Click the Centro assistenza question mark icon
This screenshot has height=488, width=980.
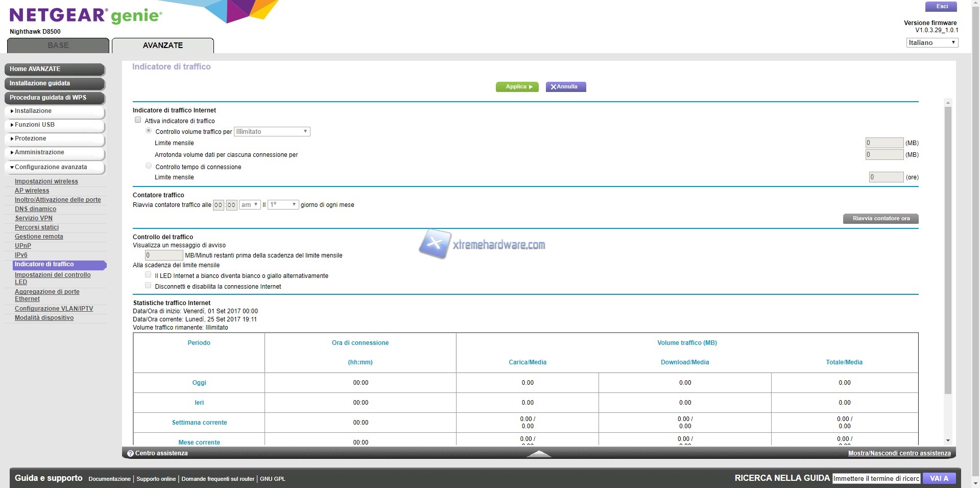pos(130,453)
